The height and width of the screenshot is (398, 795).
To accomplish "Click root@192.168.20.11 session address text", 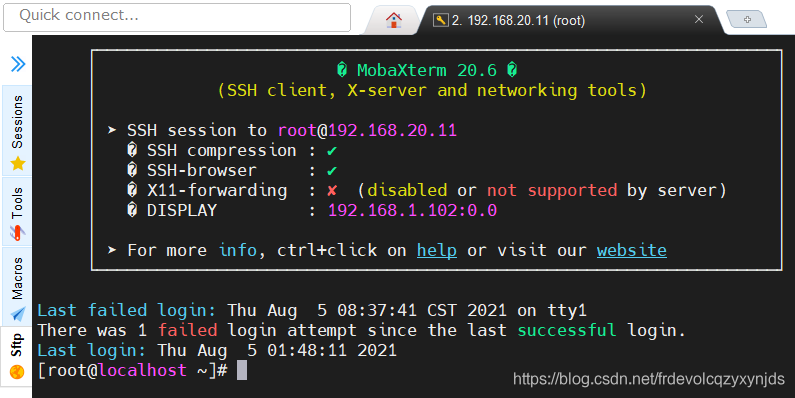I will click(x=367, y=130).
